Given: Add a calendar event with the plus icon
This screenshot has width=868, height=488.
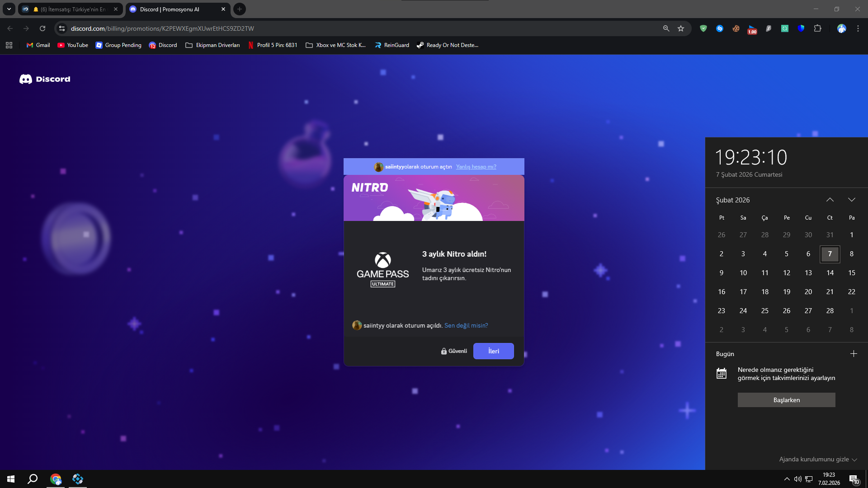Looking at the screenshot, I should pyautogui.click(x=854, y=354).
